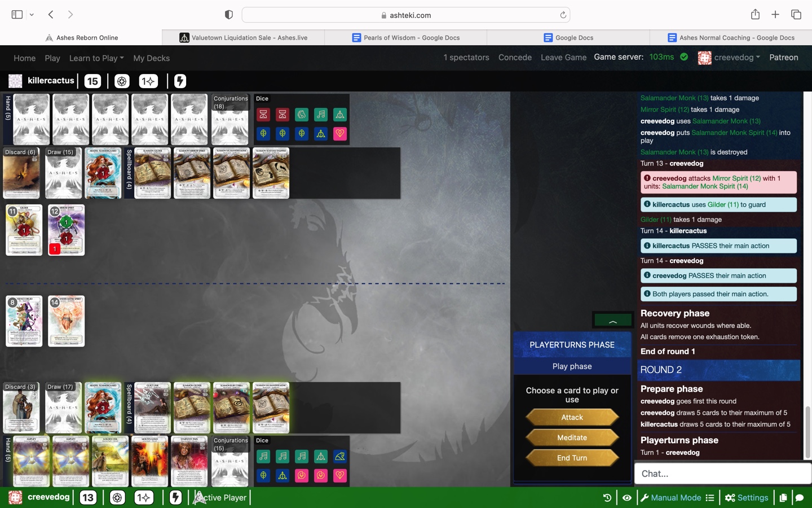Viewport: 812px width, 508px height.
Task: Open the bullet list icon beside Manual Mode
Action: 710,498
